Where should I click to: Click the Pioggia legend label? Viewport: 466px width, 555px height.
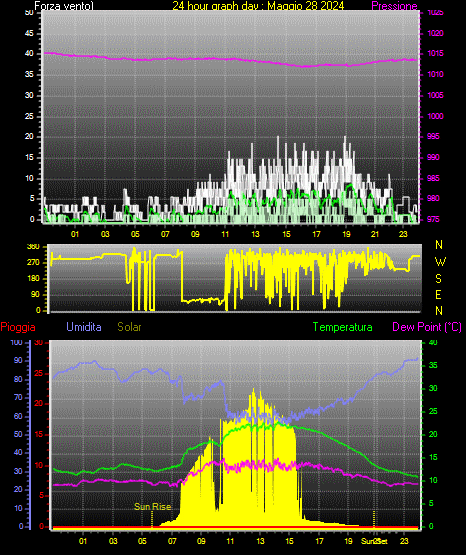(18, 327)
